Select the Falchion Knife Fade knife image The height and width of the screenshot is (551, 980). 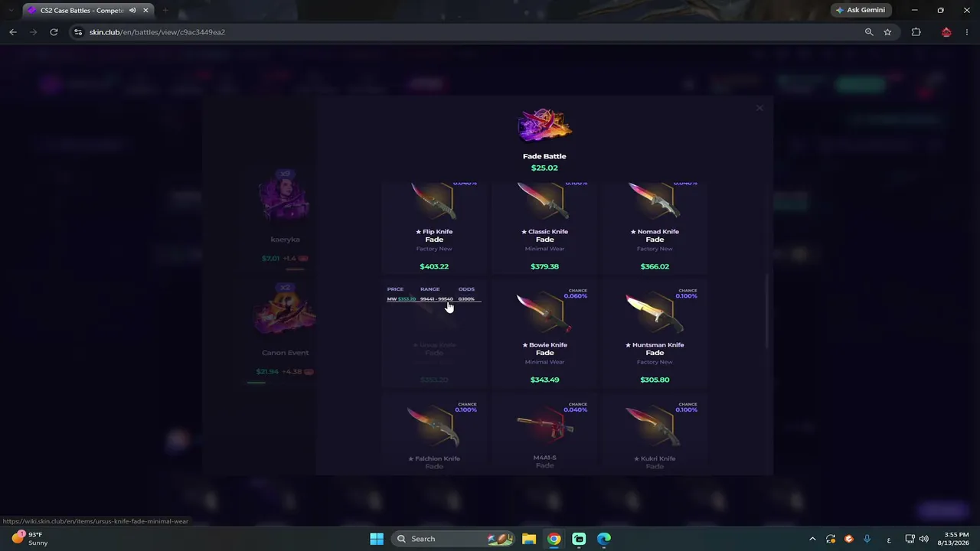coord(434,426)
